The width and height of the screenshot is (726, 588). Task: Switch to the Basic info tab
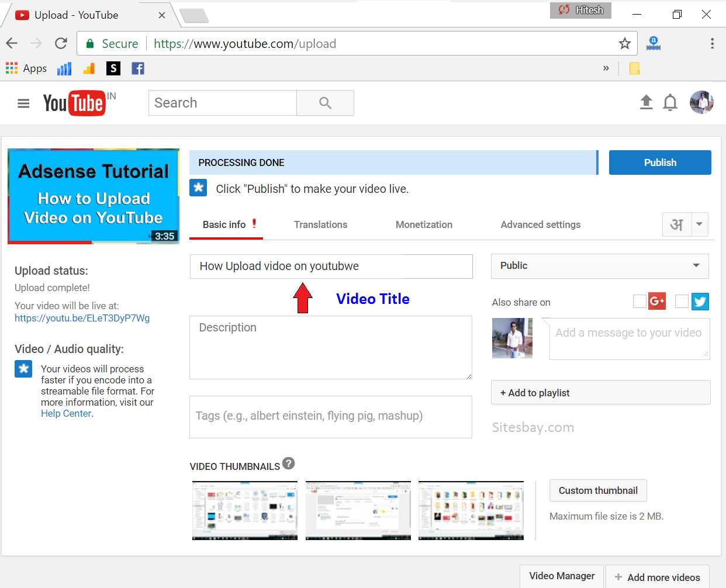226,224
